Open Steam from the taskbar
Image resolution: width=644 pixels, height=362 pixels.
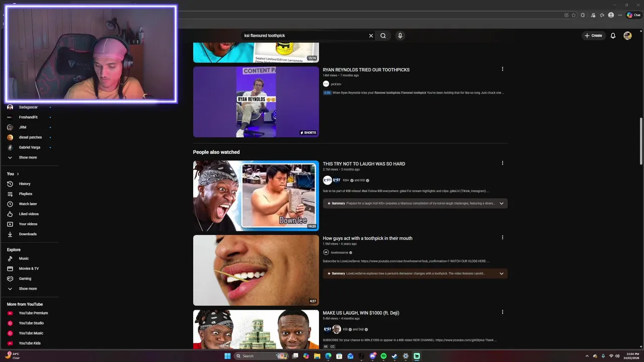(394, 356)
